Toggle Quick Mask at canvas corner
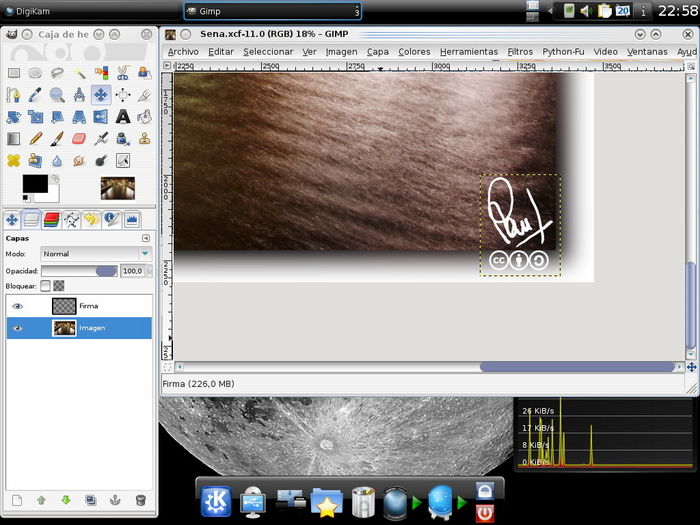 [167, 367]
